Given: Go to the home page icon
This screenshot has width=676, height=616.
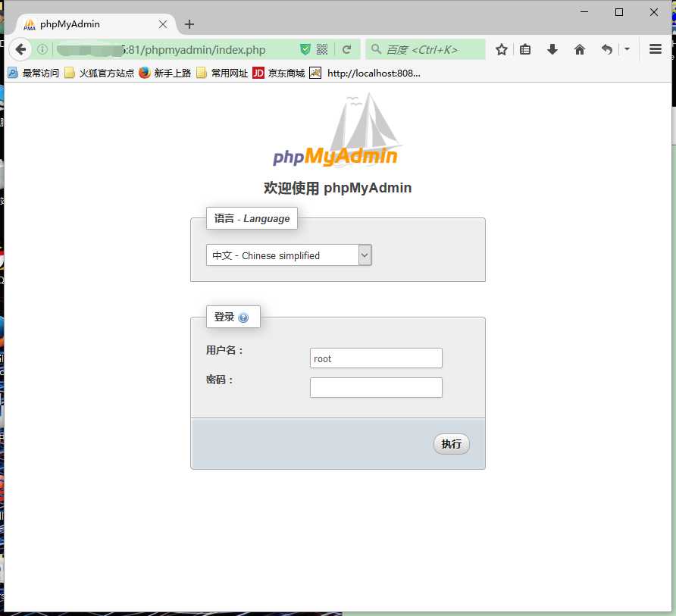Looking at the screenshot, I should click(x=580, y=49).
